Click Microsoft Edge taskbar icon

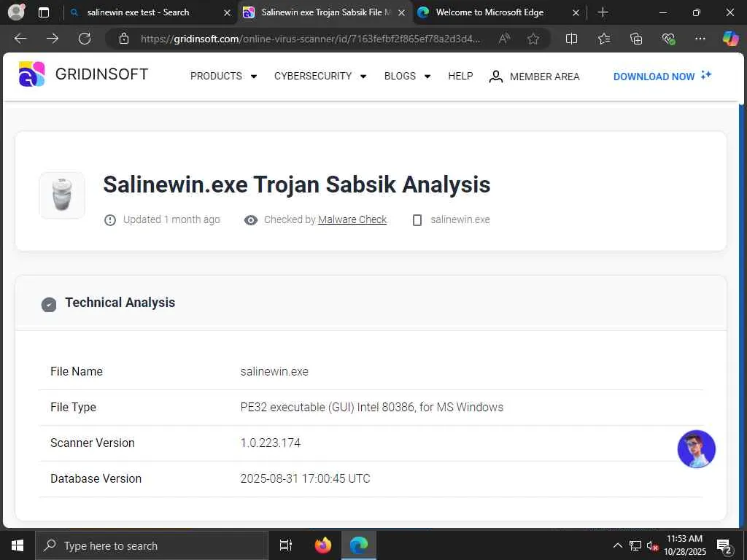[x=359, y=545]
